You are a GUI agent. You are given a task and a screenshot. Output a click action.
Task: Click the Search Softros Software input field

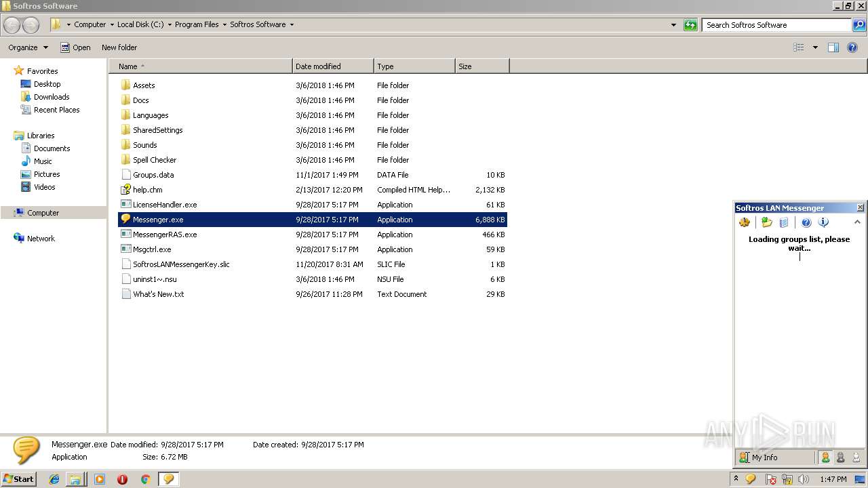[777, 25]
